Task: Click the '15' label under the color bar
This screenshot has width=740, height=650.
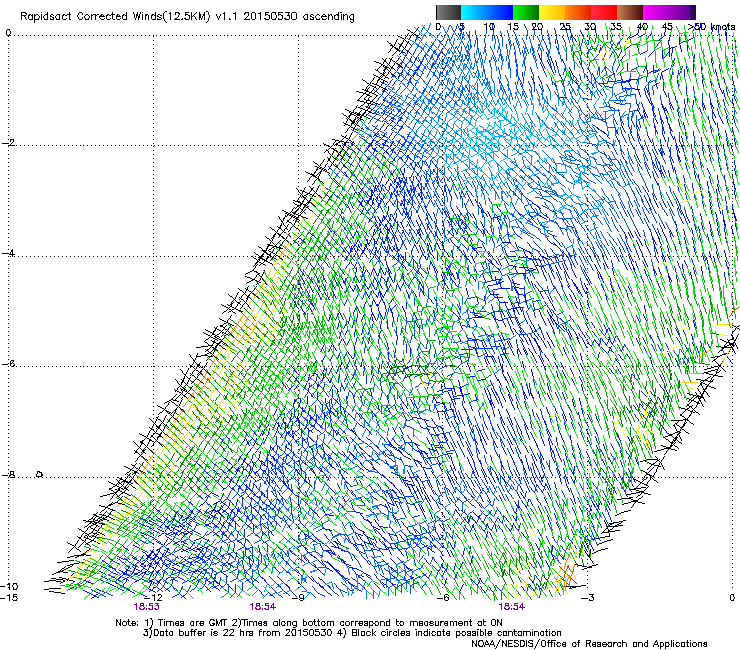Action: tap(513, 27)
